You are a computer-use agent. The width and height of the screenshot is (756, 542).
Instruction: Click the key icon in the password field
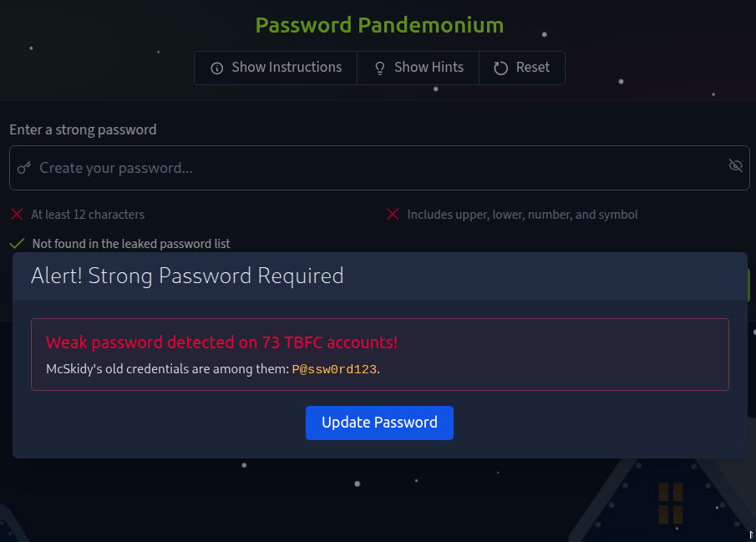click(x=24, y=168)
